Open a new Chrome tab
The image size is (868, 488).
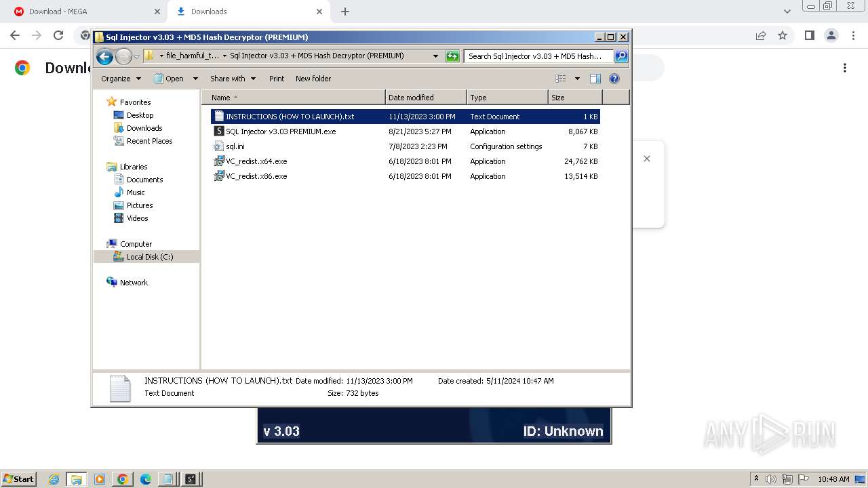(345, 12)
